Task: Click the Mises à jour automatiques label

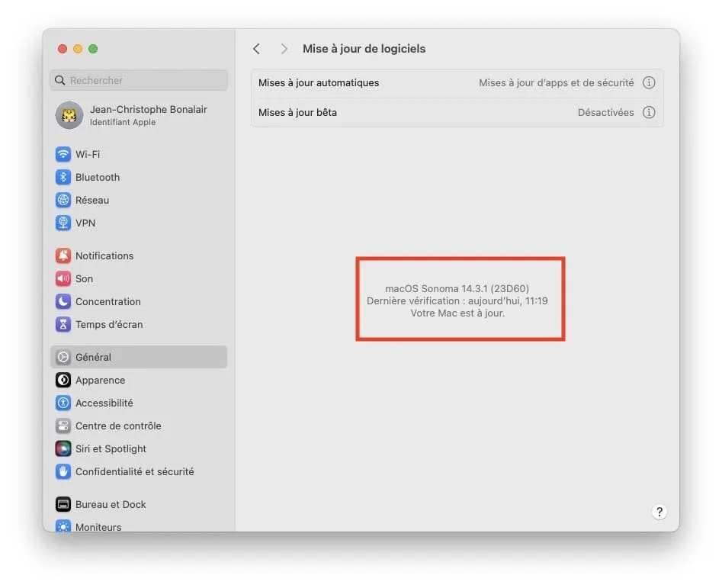Action: pos(319,83)
